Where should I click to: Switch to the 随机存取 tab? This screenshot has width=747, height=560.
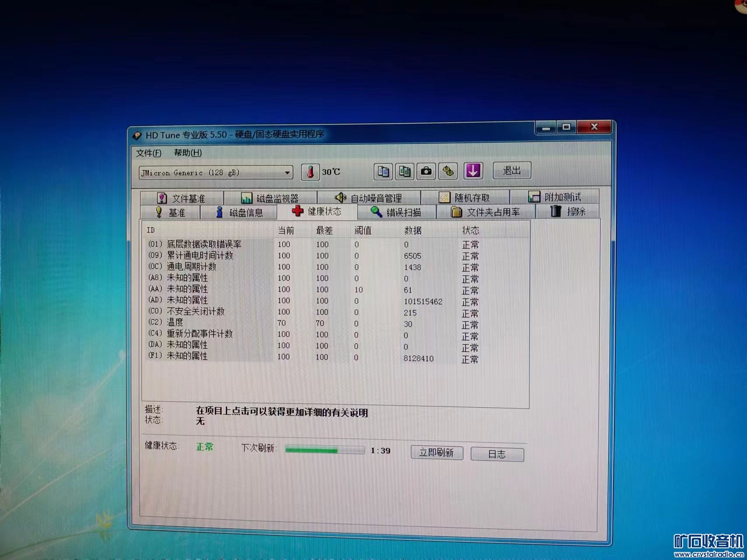pyautogui.click(x=465, y=197)
